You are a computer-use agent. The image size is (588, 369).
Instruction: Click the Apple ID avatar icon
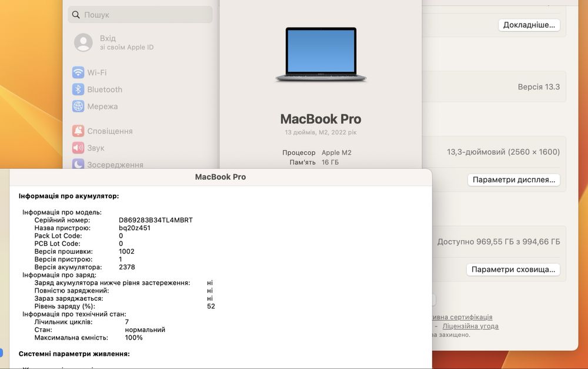pyautogui.click(x=83, y=42)
